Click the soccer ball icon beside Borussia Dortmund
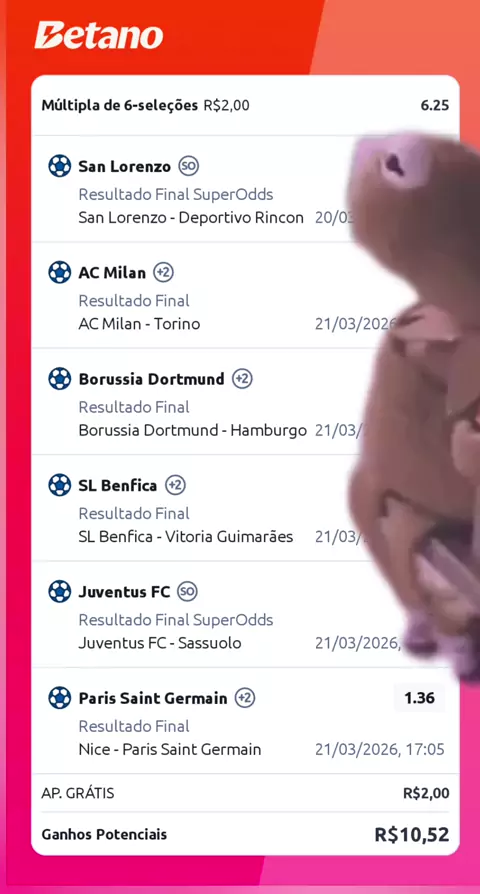480x894 pixels. pyautogui.click(x=59, y=379)
